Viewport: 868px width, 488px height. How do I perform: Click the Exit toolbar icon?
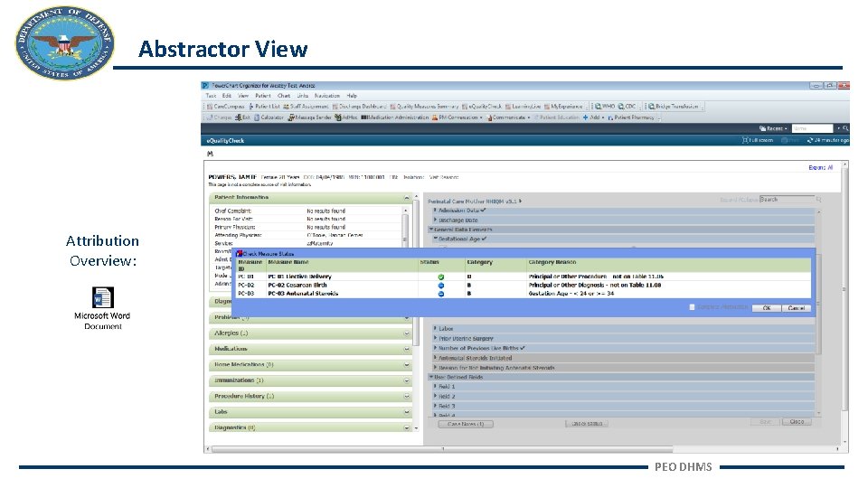coord(243,117)
